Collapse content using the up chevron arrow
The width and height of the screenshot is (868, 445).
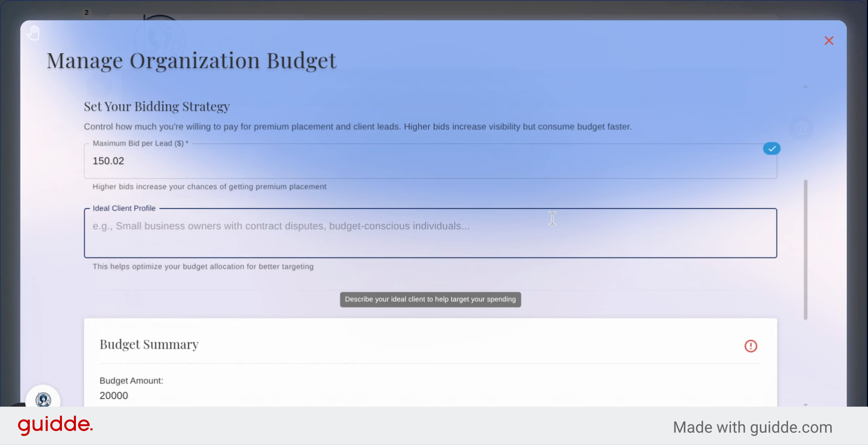[807, 87]
